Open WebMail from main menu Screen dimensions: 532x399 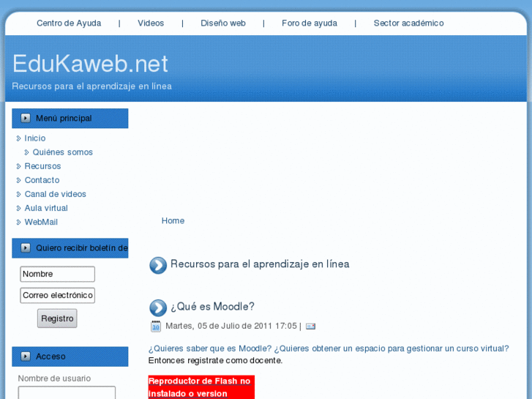tap(41, 222)
